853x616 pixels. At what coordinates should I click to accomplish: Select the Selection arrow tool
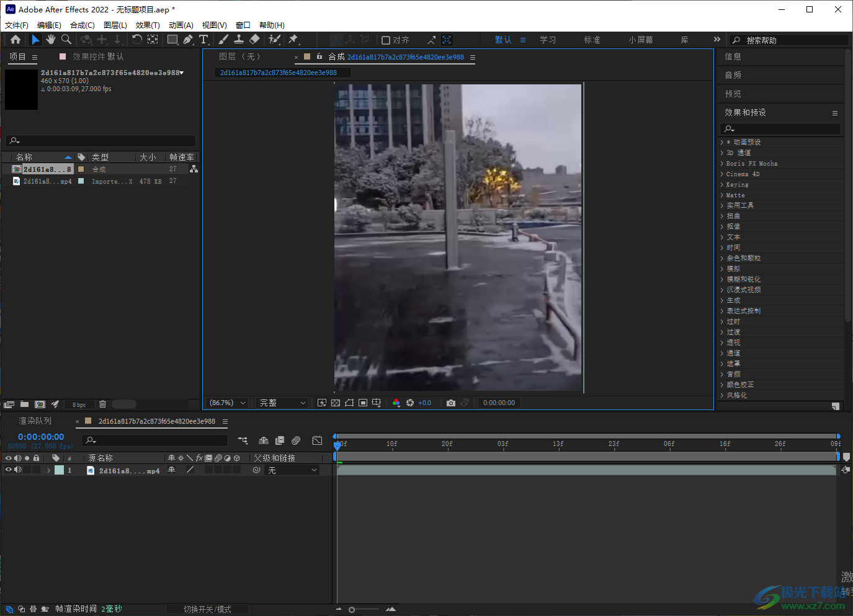tap(35, 40)
